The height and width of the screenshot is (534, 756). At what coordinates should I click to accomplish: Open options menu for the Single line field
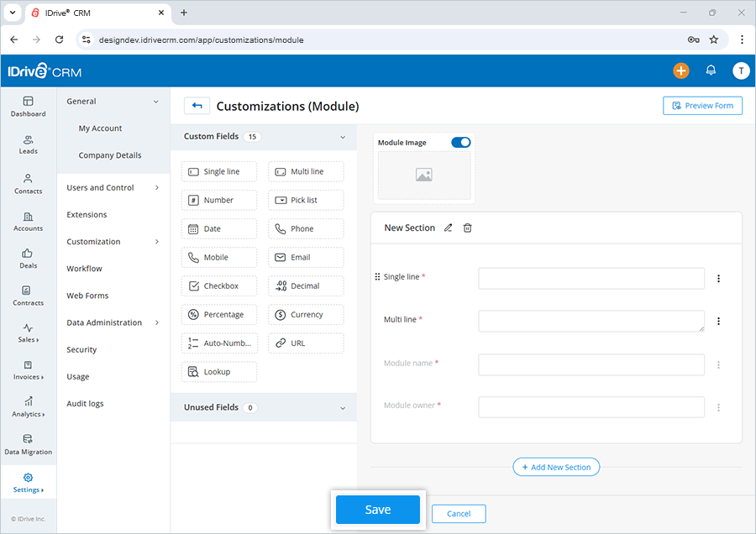point(719,277)
